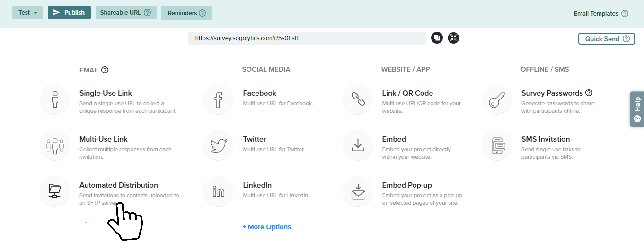Open the Embed download icon
The image size is (644, 252).
pos(357,145)
